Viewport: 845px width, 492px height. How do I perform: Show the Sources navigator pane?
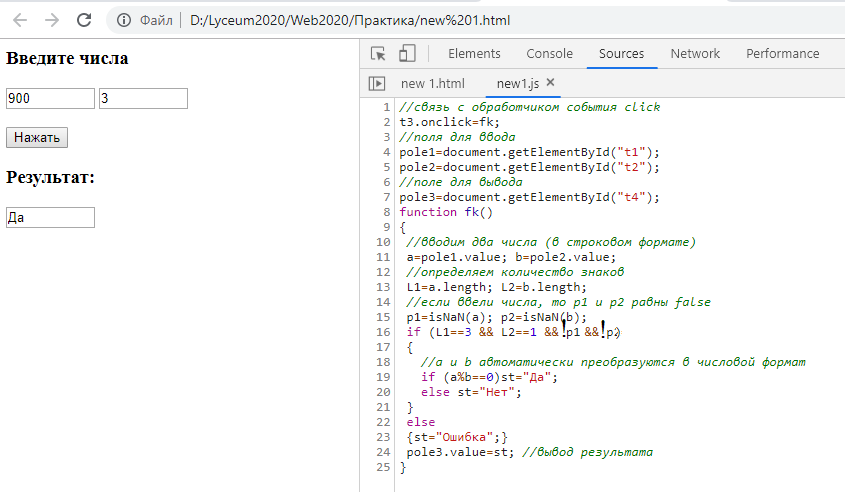tap(377, 83)
